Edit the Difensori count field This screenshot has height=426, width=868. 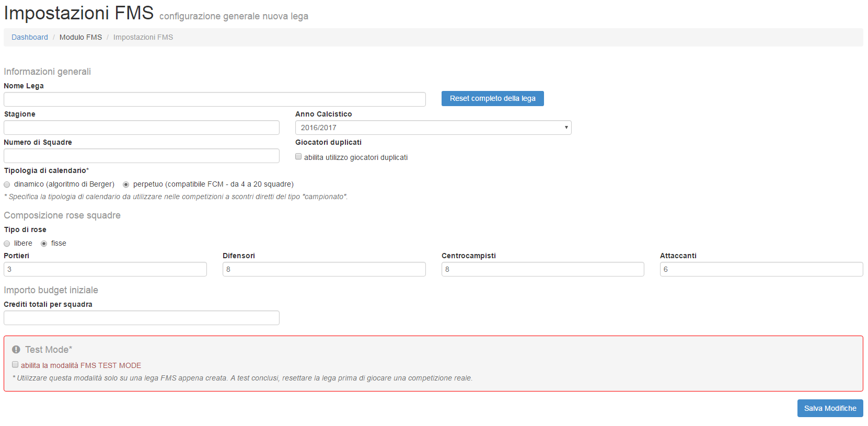click(324, 269)
